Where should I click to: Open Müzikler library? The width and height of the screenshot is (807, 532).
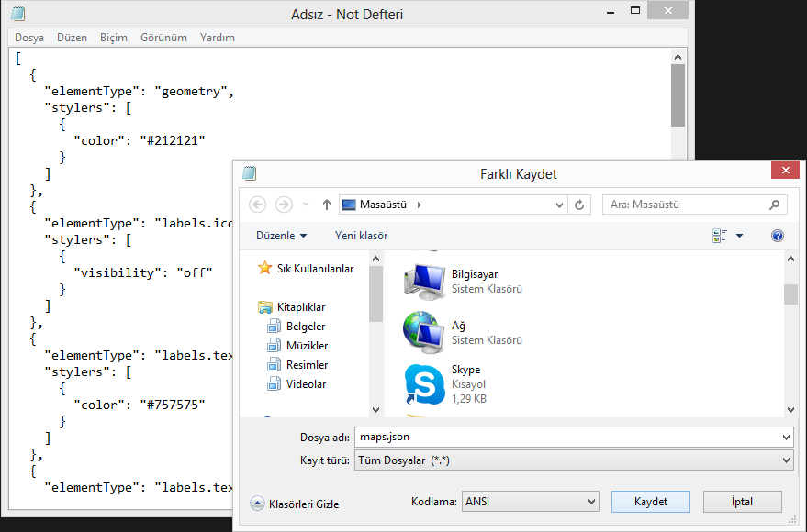coord(307,346)
